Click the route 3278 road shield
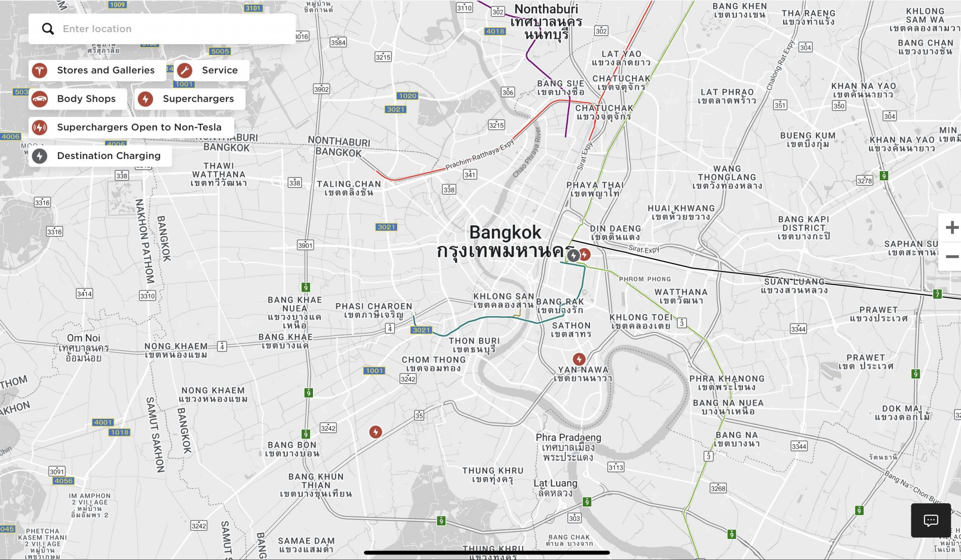The image size is (961, 560). pos(864,181)
